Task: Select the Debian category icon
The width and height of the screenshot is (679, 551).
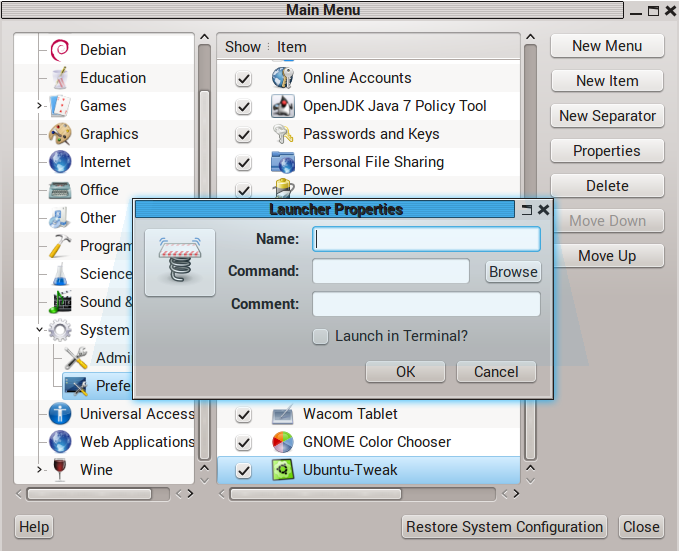Action: 60,50
